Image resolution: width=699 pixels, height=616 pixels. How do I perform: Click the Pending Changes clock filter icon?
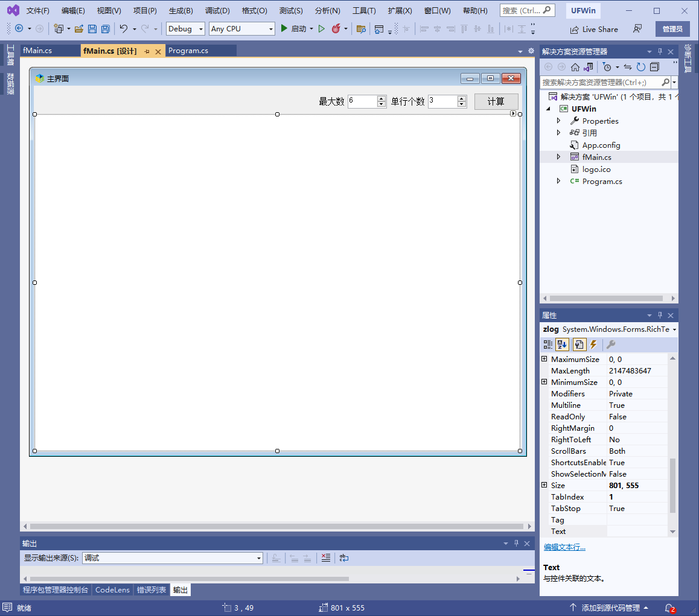[607, 67]
